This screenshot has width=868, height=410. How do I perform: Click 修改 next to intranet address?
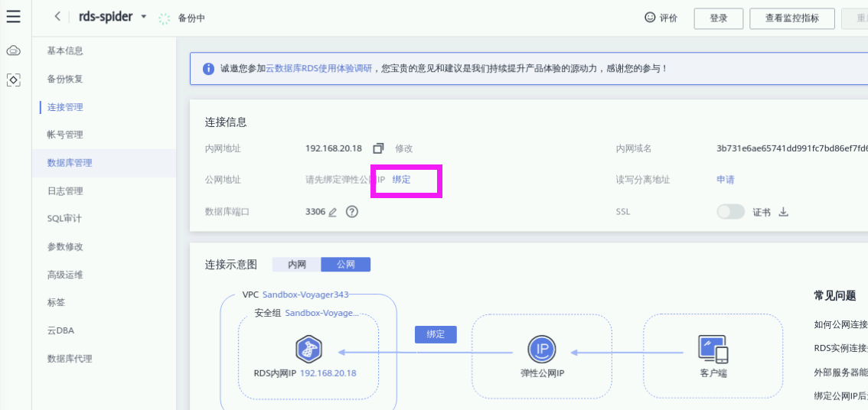(x=403, y=149)
